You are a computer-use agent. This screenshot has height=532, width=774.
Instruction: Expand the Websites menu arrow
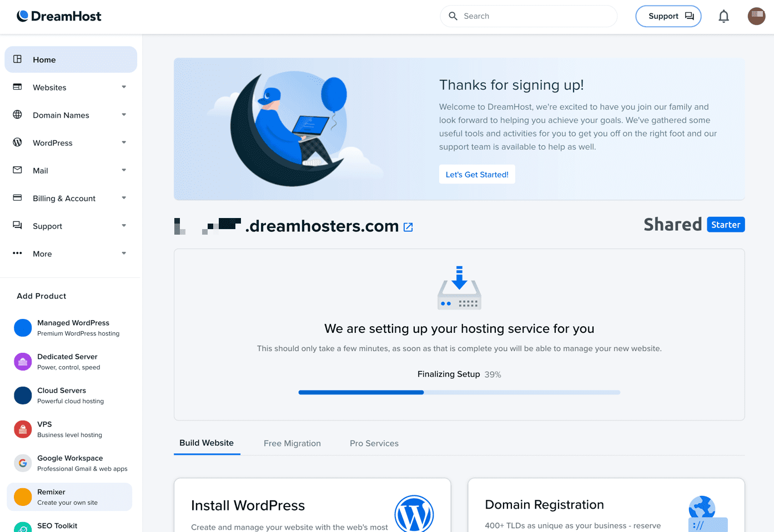click(x=124, y=87)
